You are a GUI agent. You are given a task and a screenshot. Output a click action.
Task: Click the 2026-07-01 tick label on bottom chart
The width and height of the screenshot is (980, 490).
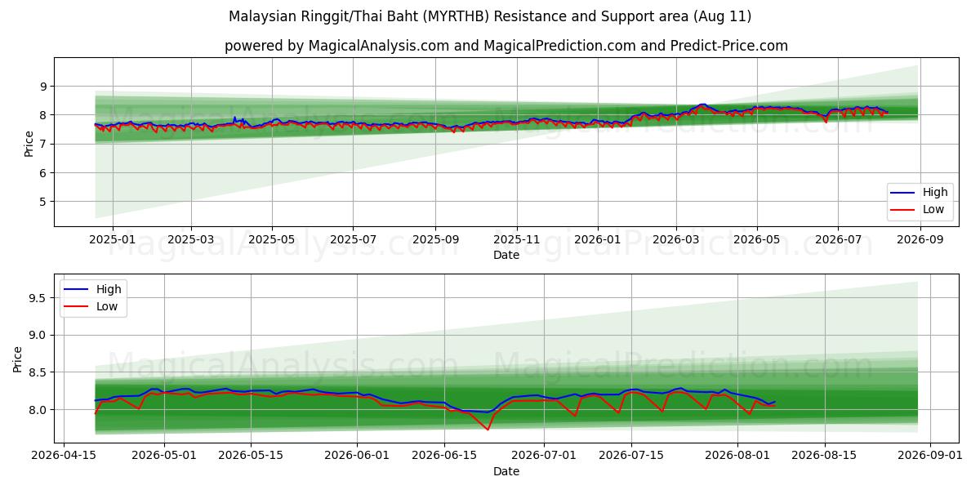click(x=545, y=456)
